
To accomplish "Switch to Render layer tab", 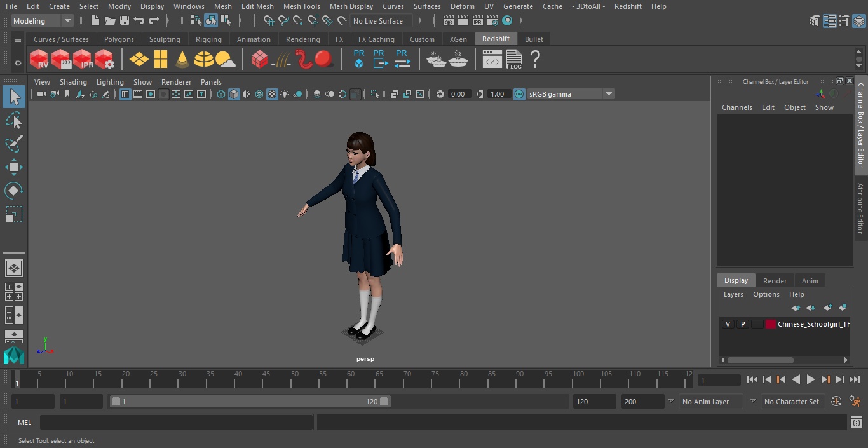I will [775, 281].
